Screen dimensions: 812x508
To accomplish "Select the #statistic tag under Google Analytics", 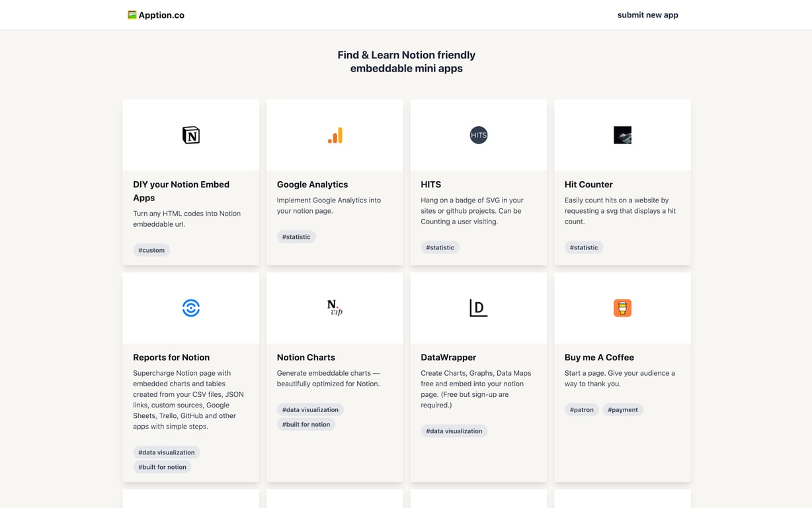I will tap(296, 236).
